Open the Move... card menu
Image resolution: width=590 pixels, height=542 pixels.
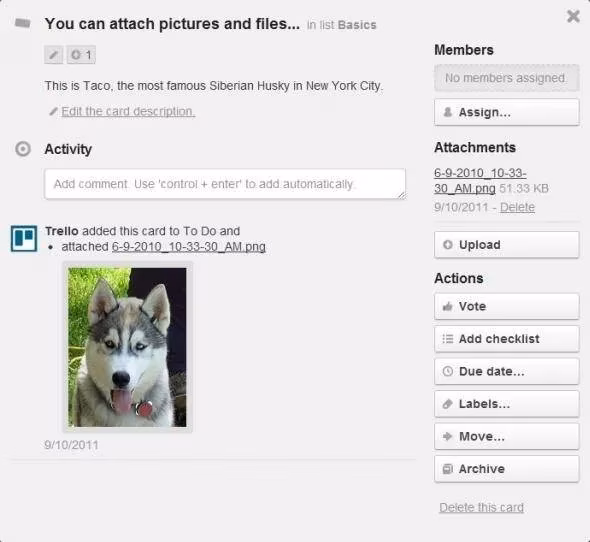(x=506, y=436)
